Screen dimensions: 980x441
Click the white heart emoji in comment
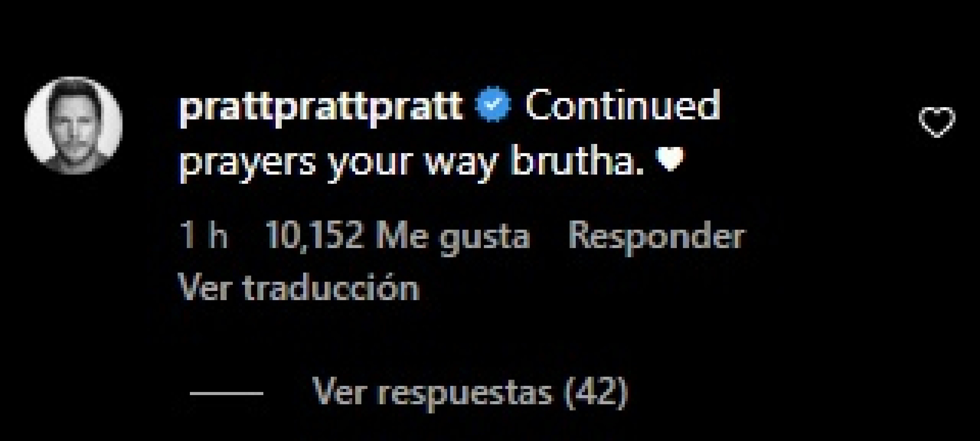tap(670, 159)
